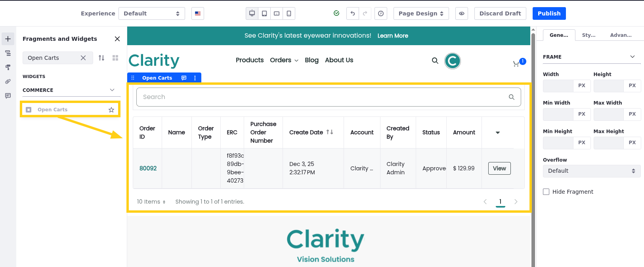Click the search magnifier in orders table
644x267 pixels.
pyautogui.click(x=512, y=97)
